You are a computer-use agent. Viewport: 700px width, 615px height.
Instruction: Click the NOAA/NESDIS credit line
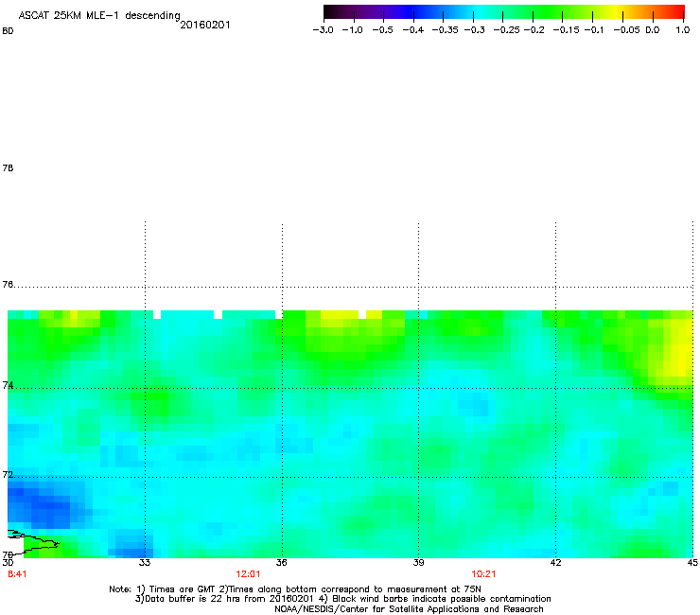pyautogui.click(x=409, y=609)
